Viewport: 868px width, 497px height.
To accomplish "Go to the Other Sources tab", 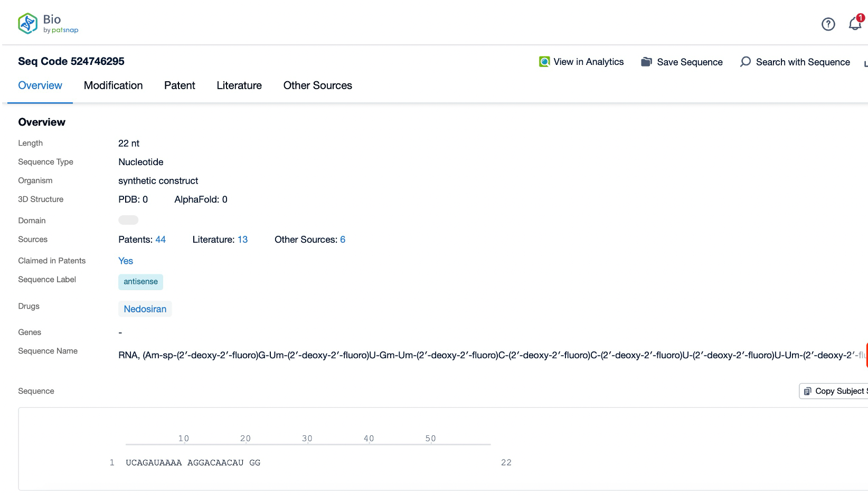I will pyautogui.click(x=317, y=85).
